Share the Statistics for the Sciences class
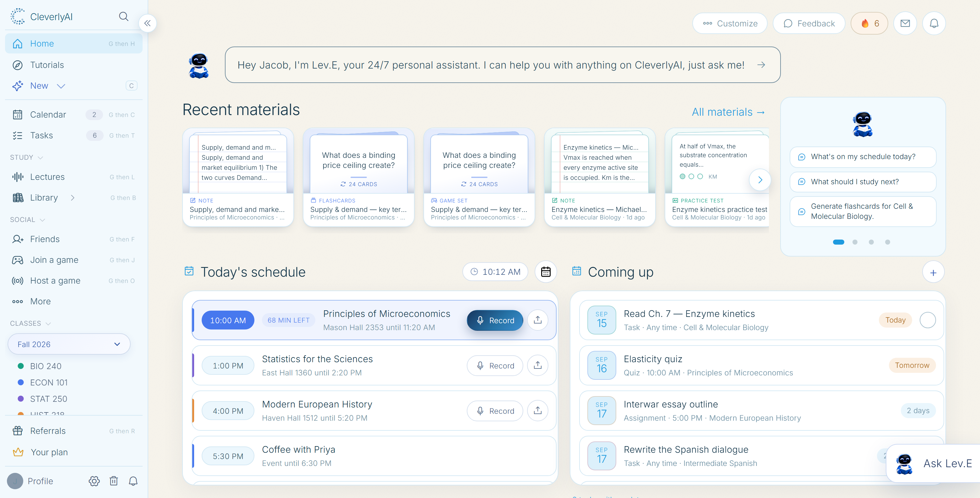Screen dimensions: 980x498 pos(537,365)
